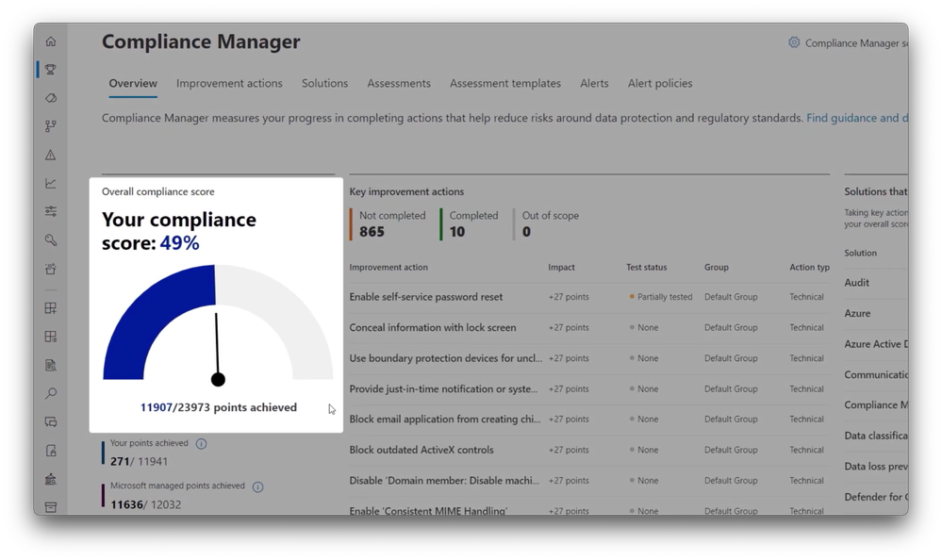Click the Compliance Manager settings gear icon
This screenshot has width=942, height=560.
click(794, 42)
